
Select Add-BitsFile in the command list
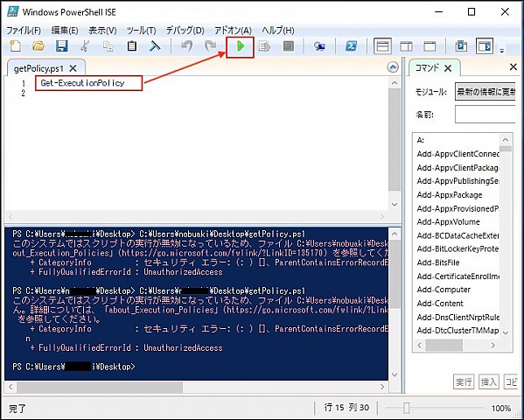pos(438,262)
